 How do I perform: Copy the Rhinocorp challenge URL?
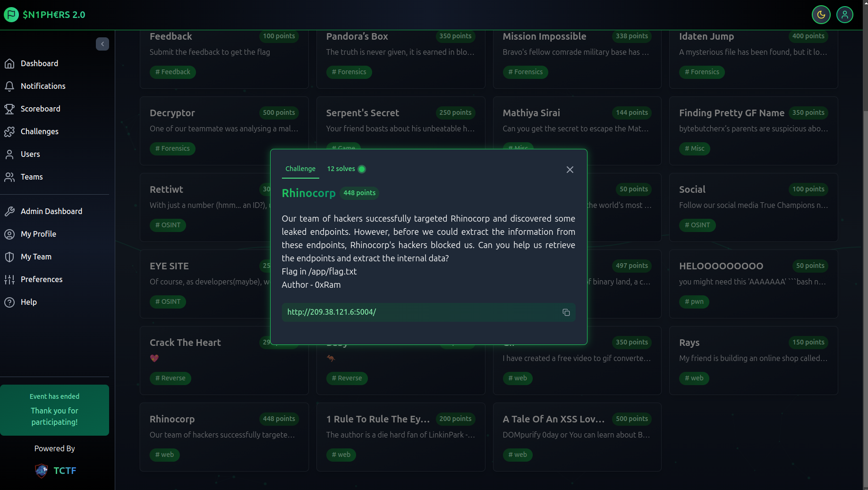(566, 312)
